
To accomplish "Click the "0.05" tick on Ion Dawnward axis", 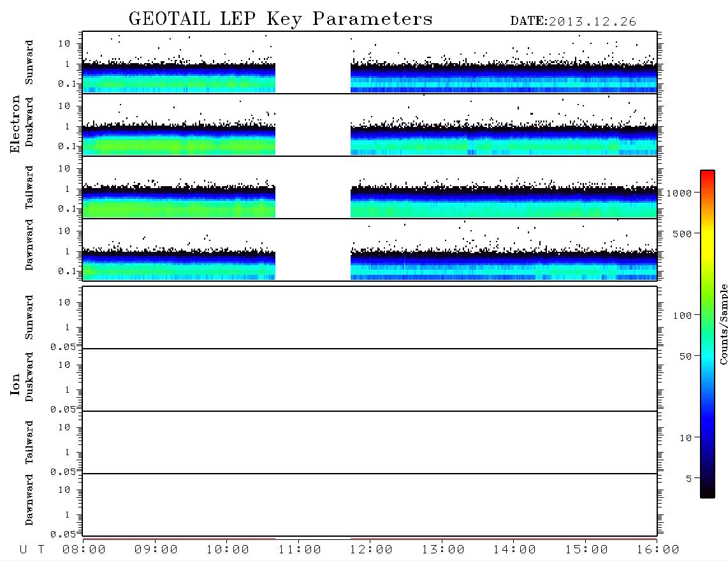I will pyautogui.click(x=62, y=534).
